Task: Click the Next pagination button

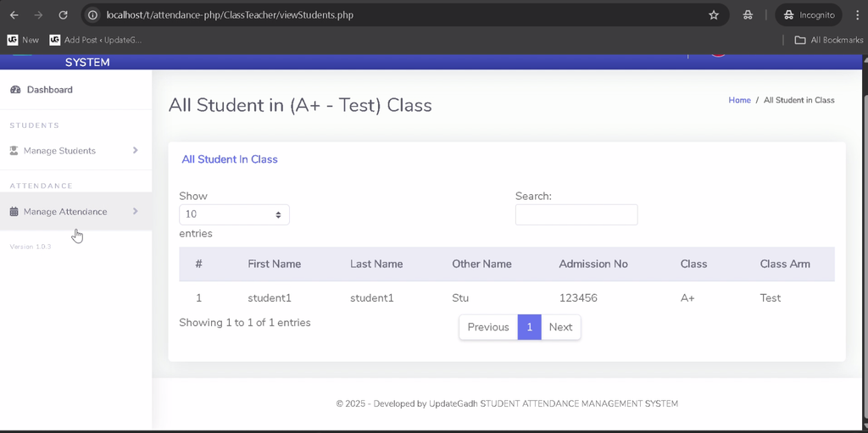Action: click(561, 327)
